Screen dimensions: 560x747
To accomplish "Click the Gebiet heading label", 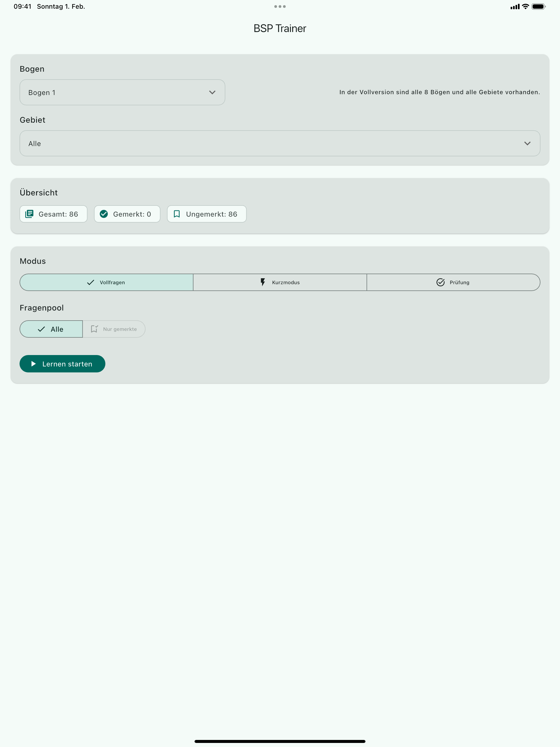I will coord(32,120).
